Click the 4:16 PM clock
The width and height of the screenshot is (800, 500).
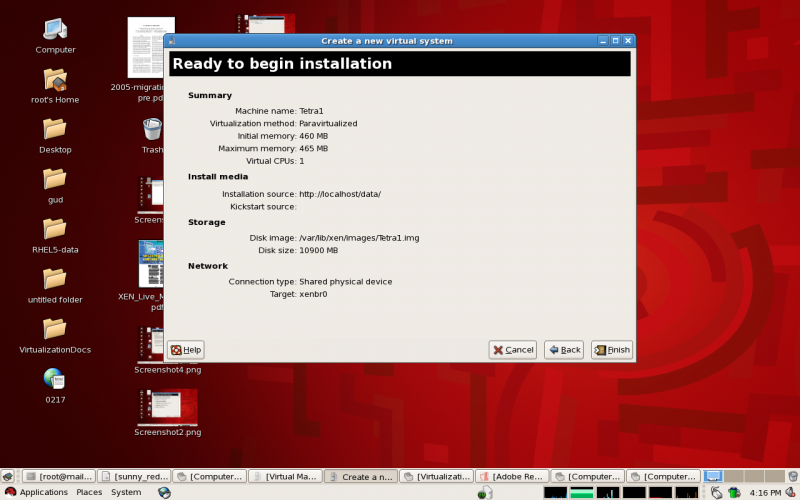coord(765,492)
